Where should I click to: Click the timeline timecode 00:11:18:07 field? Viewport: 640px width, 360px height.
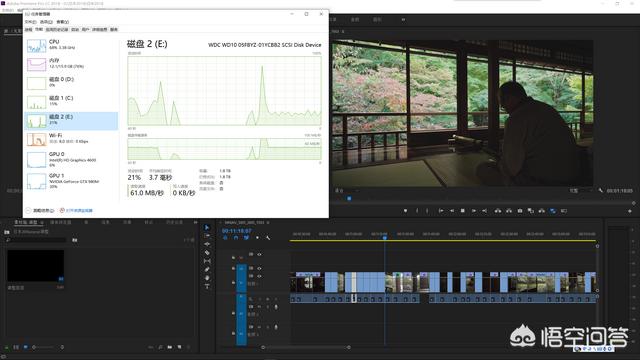coord(237,231)
